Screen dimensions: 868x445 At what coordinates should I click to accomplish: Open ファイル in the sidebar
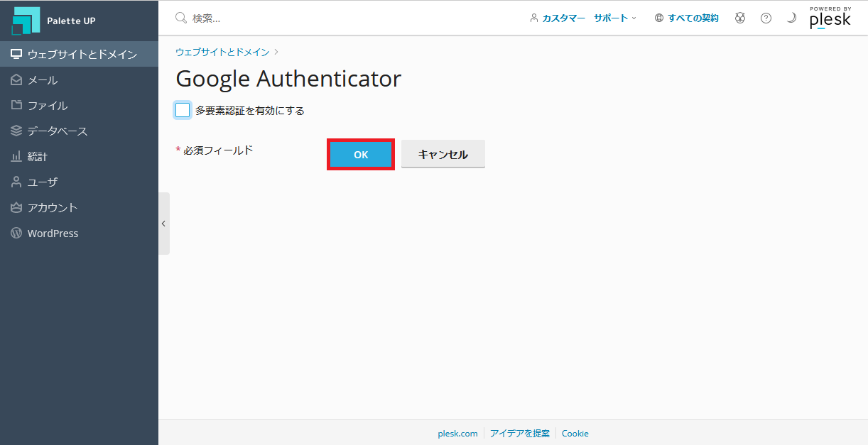click(79, 105)
